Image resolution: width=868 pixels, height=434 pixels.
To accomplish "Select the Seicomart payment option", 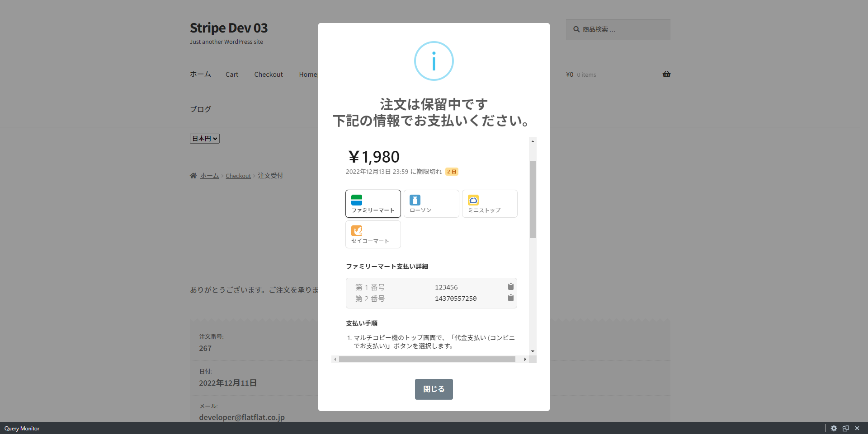I will pos(373,234).
